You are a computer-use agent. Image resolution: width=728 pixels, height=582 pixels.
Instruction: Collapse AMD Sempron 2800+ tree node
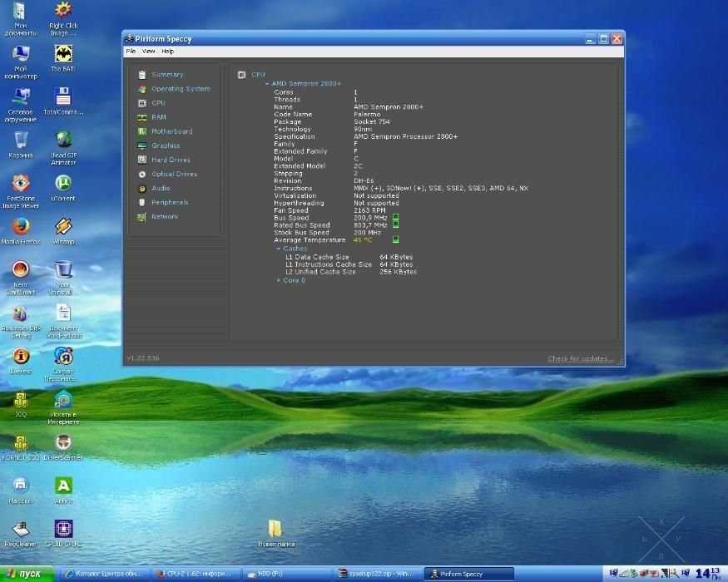267,83
